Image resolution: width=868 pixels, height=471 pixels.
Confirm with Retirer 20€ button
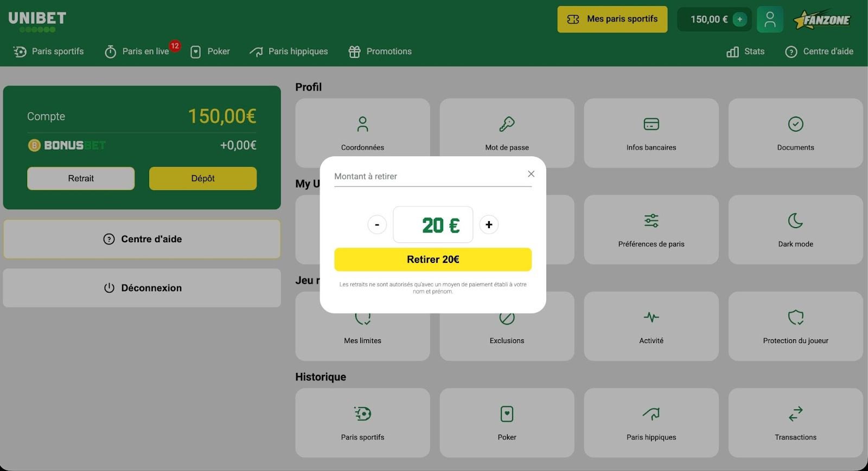point(433,260)
